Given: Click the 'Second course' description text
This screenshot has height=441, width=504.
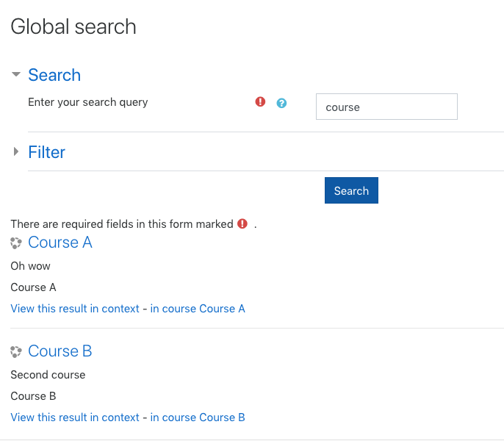Looking at the screenshot, I should coord(48,375).
